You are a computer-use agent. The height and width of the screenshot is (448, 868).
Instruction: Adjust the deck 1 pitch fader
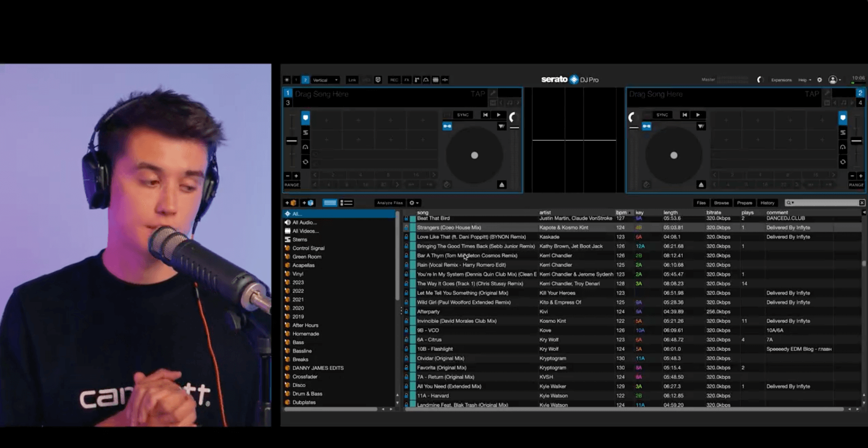pyautogui.click(x=291, y=141)
